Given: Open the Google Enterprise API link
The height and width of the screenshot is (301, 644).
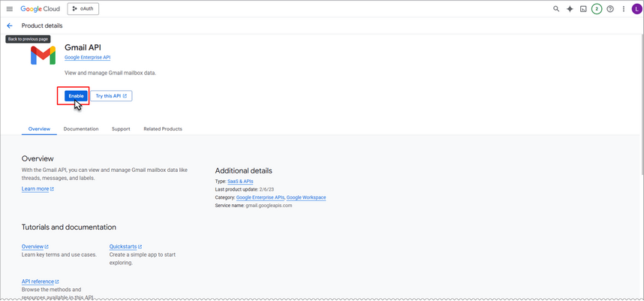Looking at the screenshot, I should pyautogui.click(x=88, y=58).
